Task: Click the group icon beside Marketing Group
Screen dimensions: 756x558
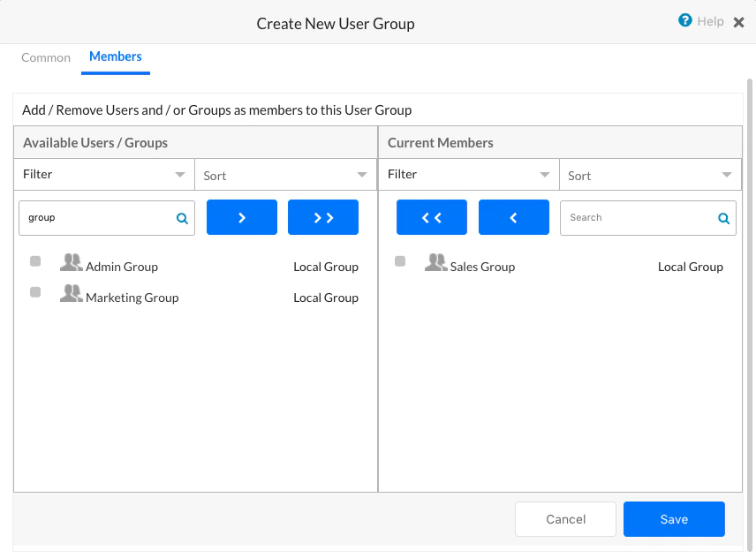Action: (x=71, y=297)
